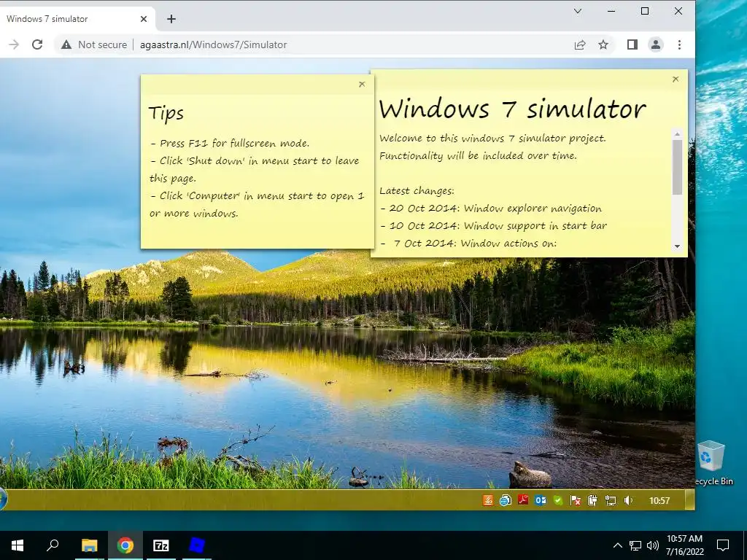Click the simulator volume speaker icon
The image size is (747, 560).
628,500
